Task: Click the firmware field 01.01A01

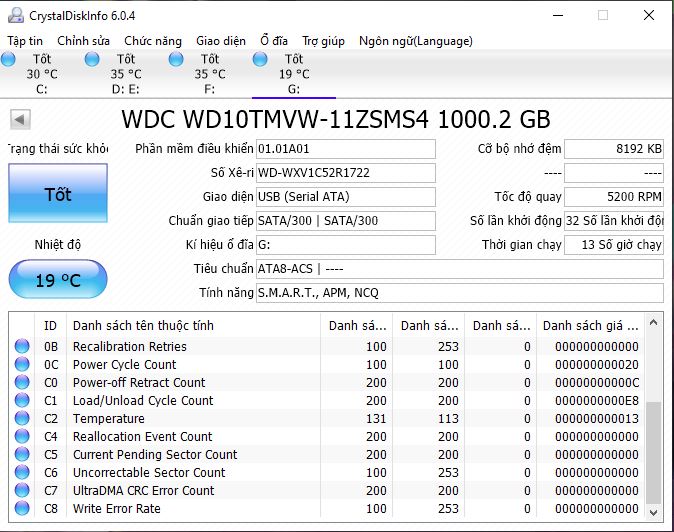Action: 346,149
